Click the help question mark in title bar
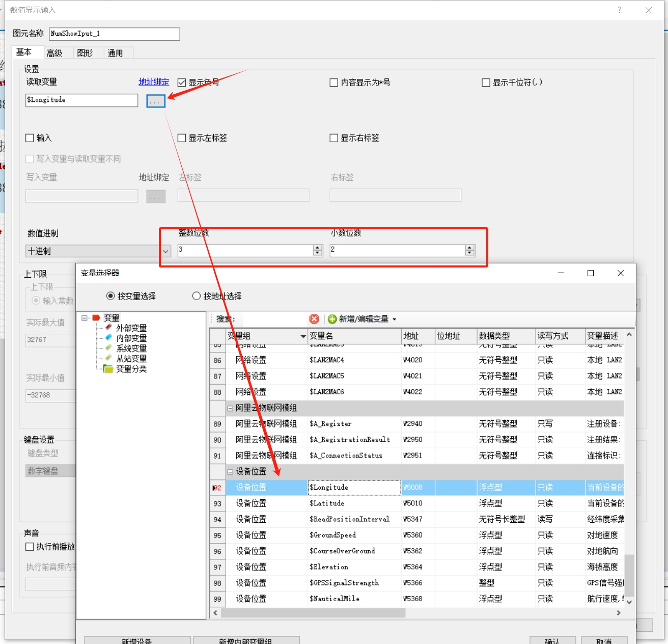668x644 pixels. tap(619, 10)
